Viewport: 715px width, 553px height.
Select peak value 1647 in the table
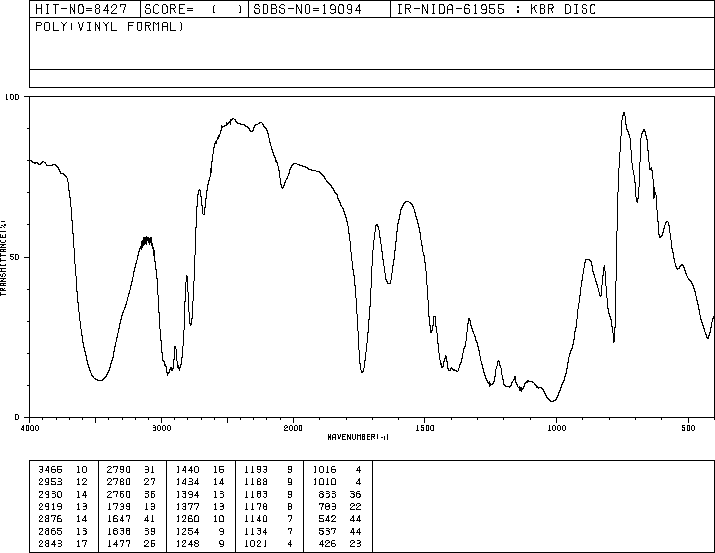(119, 519)
